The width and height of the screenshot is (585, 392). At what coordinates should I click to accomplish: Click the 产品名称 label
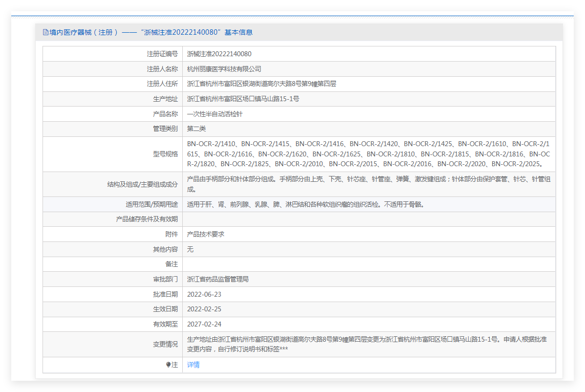click(x=165, y=114)
